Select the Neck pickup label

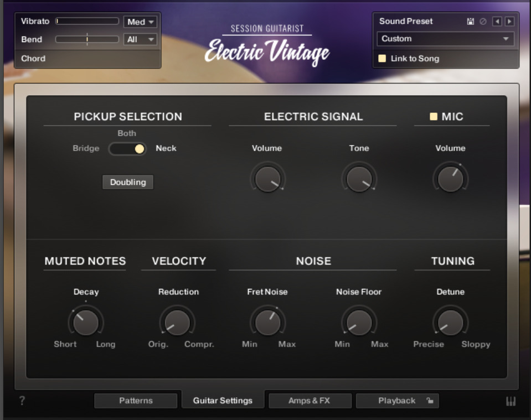(x=166, y=148)
